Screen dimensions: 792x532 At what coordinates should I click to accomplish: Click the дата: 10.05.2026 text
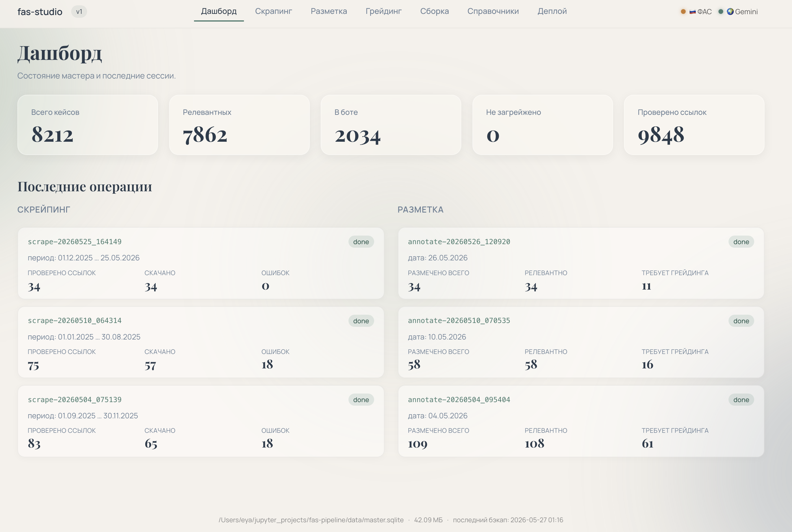click(437, 337)
